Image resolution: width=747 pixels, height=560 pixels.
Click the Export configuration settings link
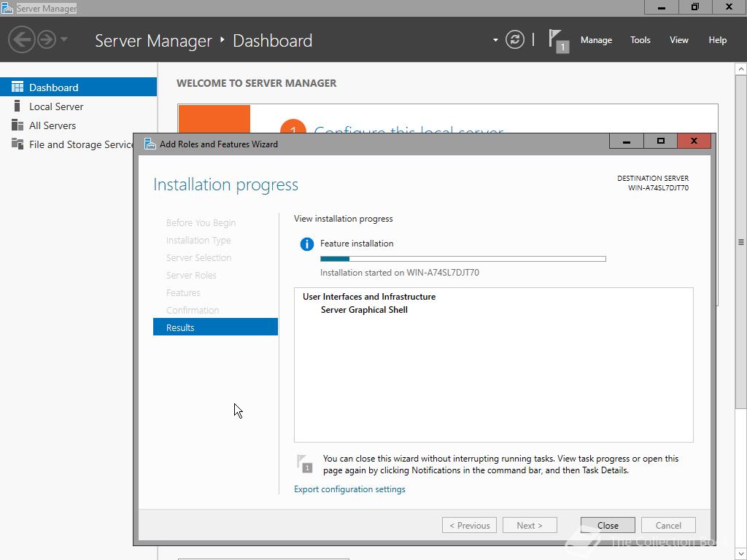[x=349, y=489]
